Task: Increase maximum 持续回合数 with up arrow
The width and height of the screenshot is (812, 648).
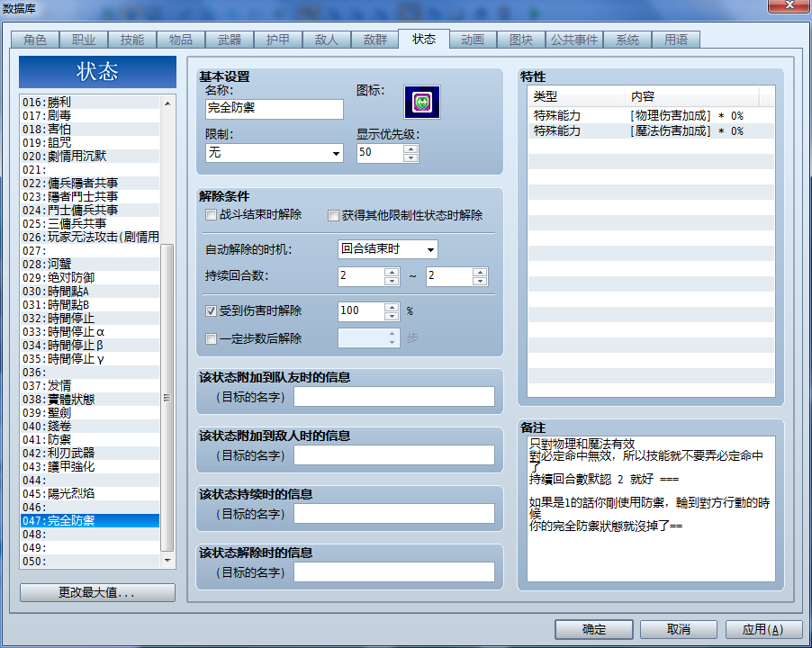Action: 480,272
